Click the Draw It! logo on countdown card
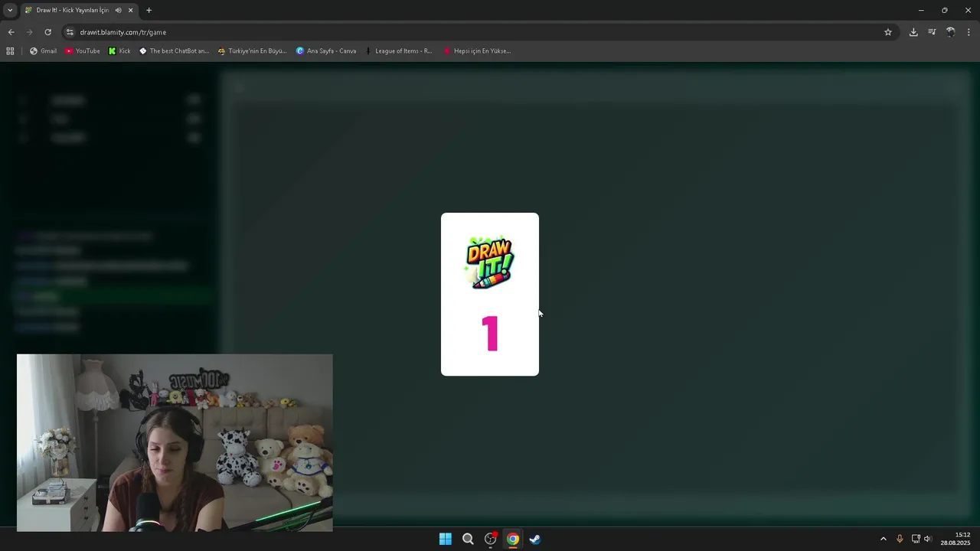The height and width of the screenshot is (551, 980). click(x=490, y=262)
